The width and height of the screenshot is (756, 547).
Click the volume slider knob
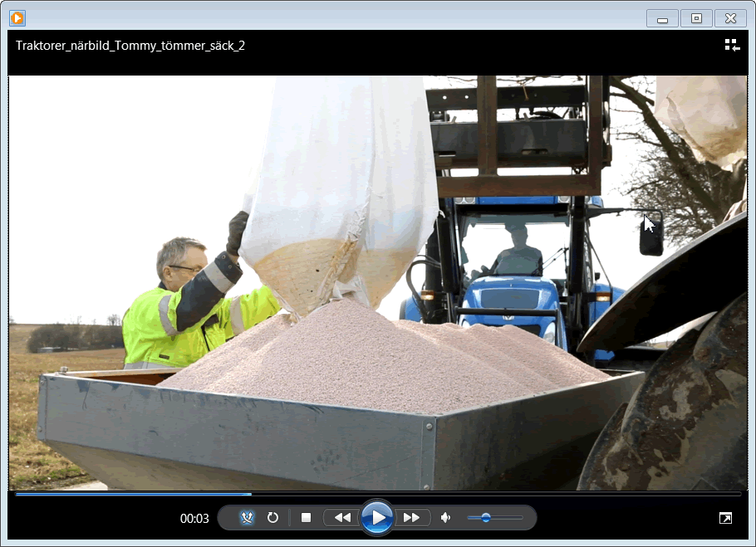click(486, 518)
